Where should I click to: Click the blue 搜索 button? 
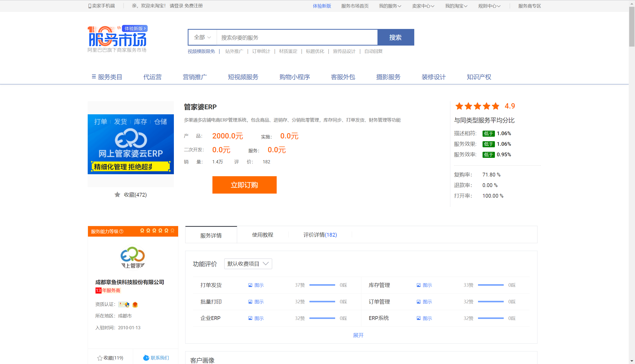tap(396, 37)
